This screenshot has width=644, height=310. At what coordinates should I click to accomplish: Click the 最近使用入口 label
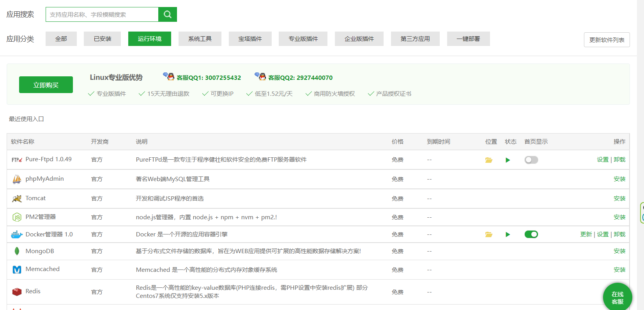27,119
